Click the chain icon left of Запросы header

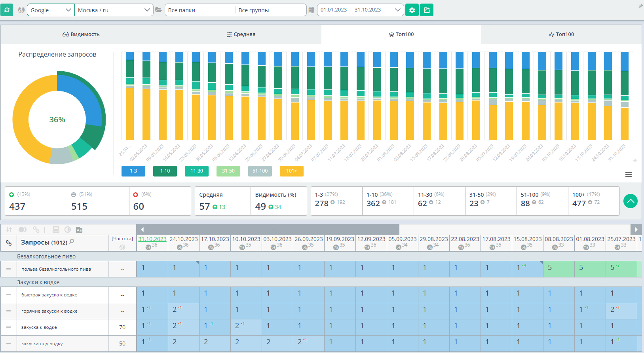[9, 243]
